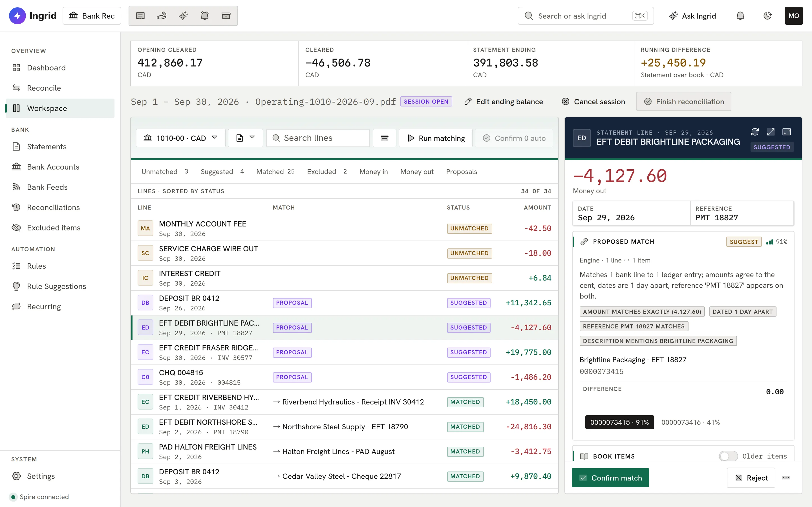
Task: Click the hand-coins toolbar icon
Action: pyautogui.click(x=162, y=16)
